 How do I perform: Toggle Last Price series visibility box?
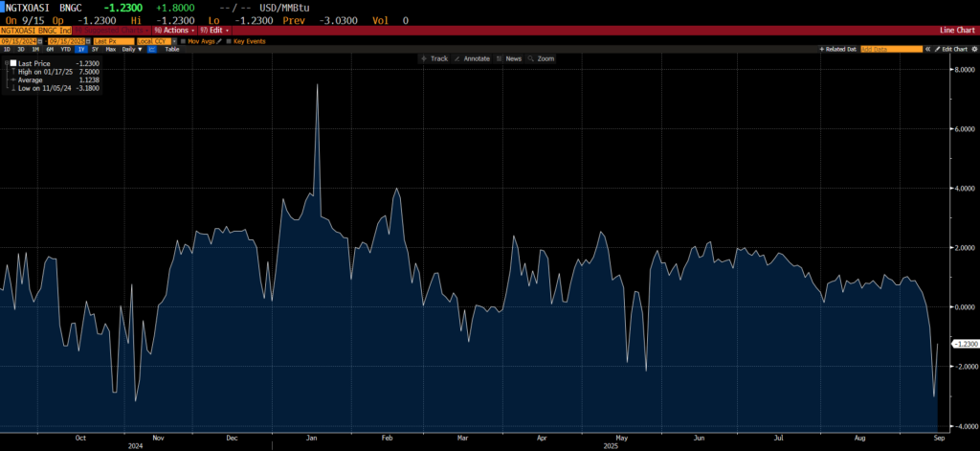click(x=12, y=63)
